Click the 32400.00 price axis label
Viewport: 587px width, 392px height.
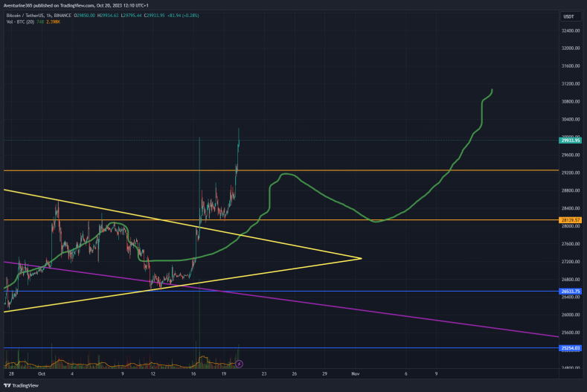click(571, 30)
